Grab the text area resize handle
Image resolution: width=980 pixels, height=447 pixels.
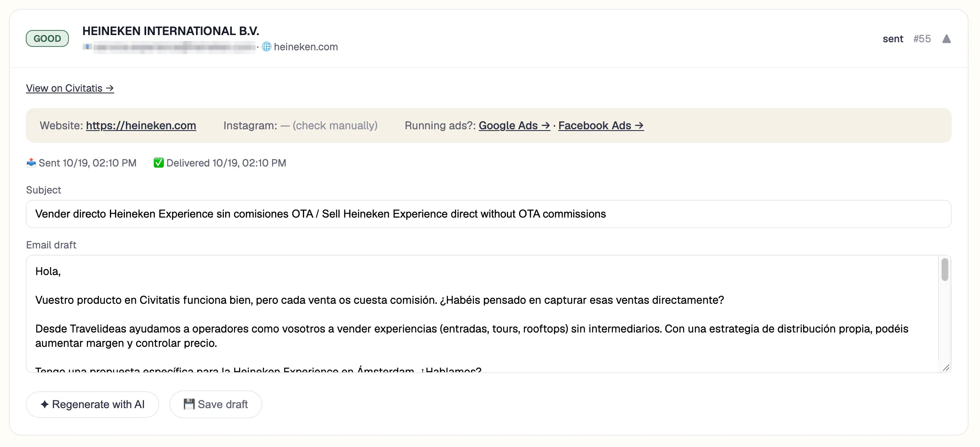pyautogui.click(x=946, y=368)
